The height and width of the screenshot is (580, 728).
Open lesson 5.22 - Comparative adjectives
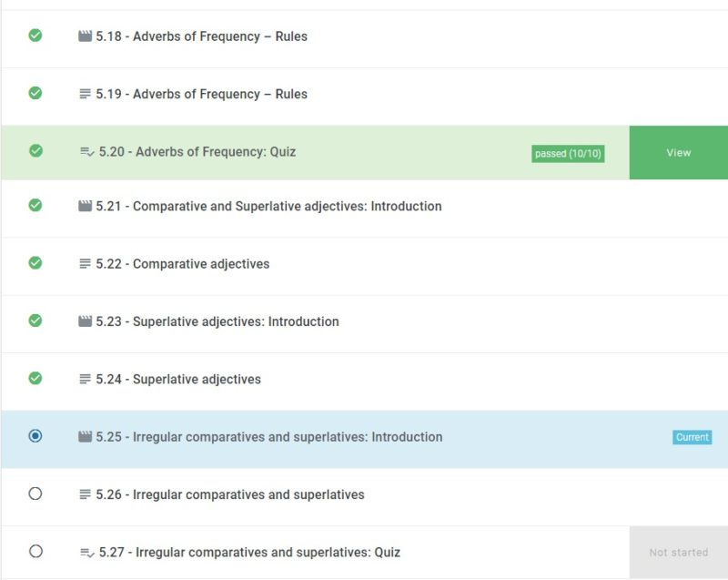pyautogui.click(x=183, y=264)
